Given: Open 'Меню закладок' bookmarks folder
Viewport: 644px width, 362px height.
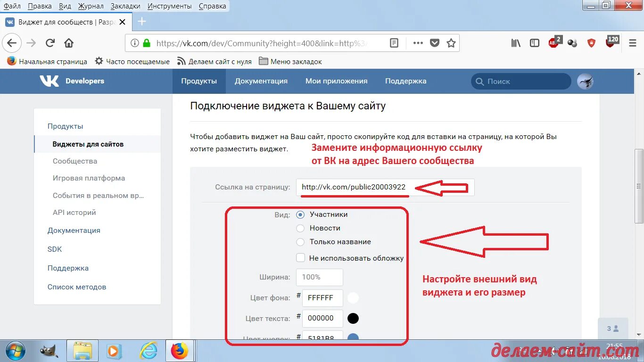Looking at the screenshot, I should 290,61.
